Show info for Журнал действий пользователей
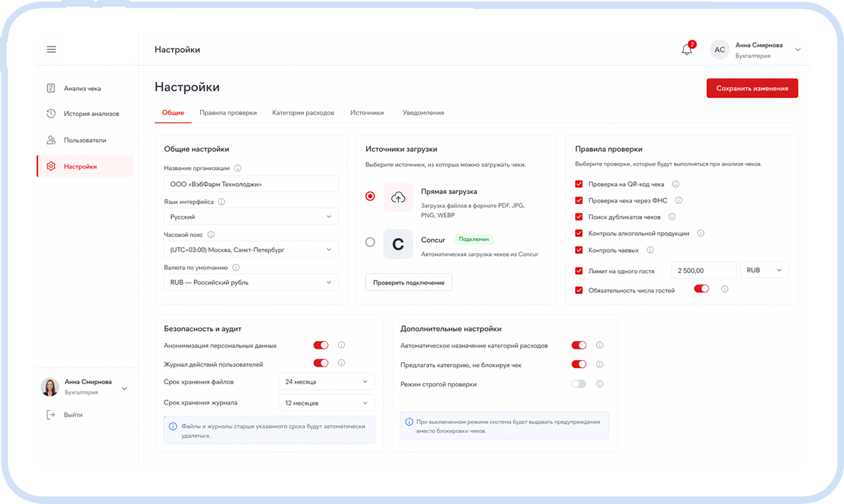Screen dimensions: 844x504 click(x=342, y=363)
